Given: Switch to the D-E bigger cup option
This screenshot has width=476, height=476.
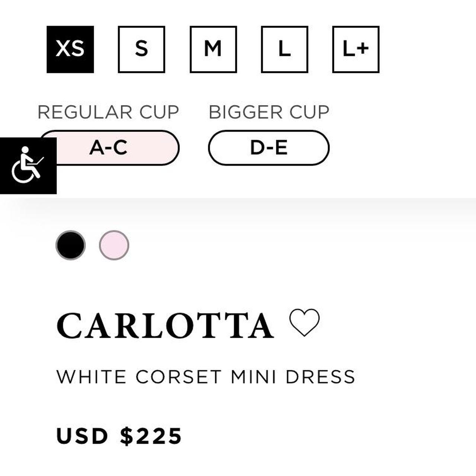Looking at the screenshot, I should click(x=268, y=148).
